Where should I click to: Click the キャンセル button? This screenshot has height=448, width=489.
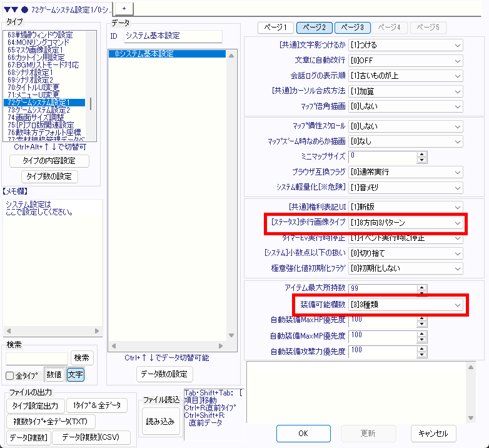(x=433, y=433)
